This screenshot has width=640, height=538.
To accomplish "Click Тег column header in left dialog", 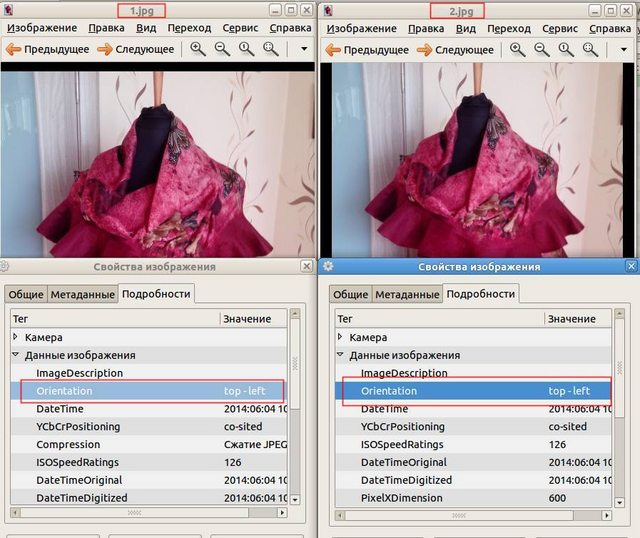I will 115,318.
